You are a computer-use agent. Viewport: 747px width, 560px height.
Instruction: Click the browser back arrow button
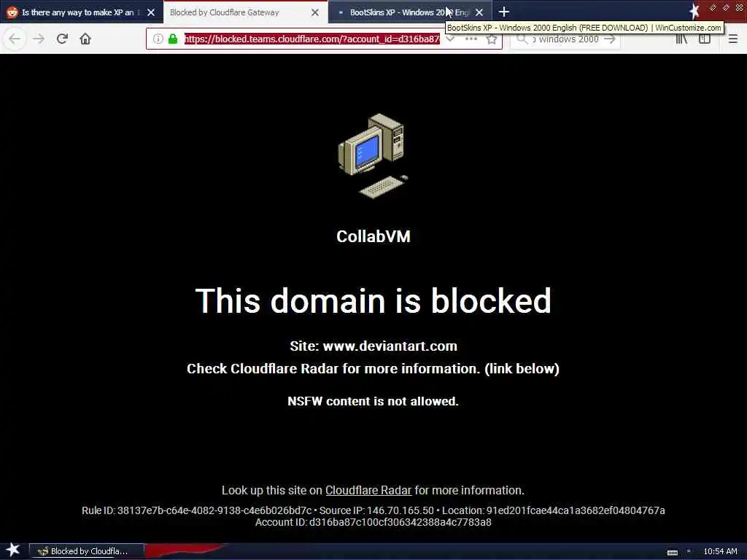click(15, 39)
